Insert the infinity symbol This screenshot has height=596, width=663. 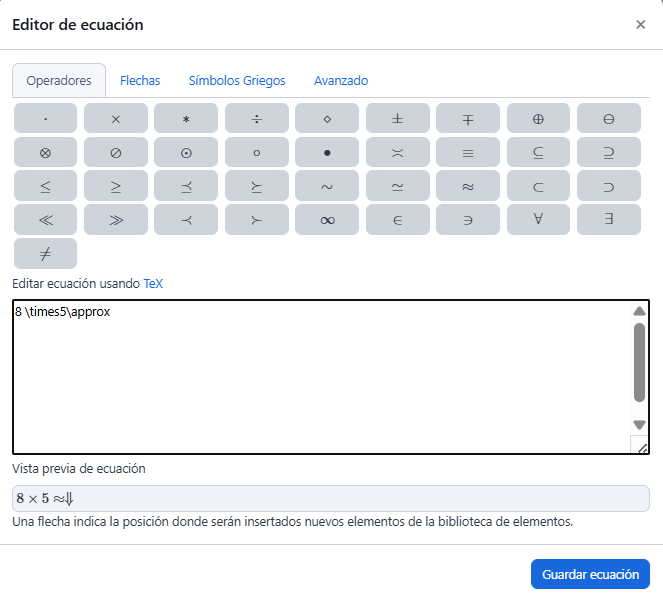coord(327,220)
